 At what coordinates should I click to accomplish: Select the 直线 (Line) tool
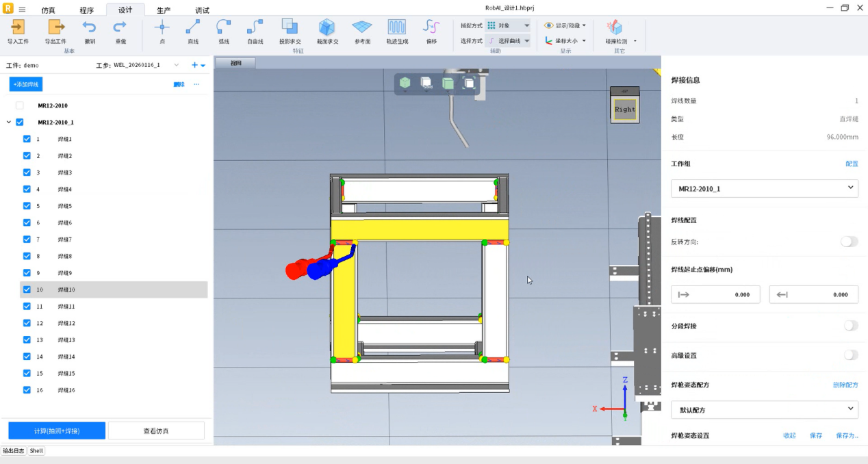193,27
